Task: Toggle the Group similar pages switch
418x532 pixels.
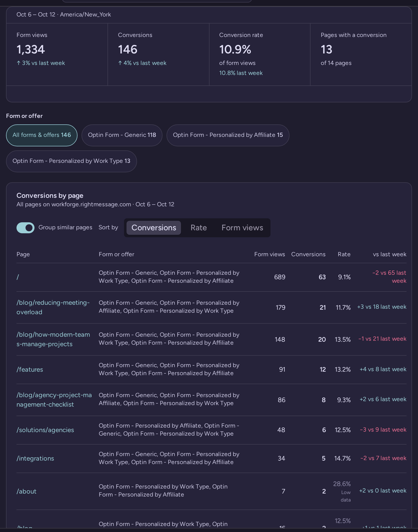Action: 25,228
